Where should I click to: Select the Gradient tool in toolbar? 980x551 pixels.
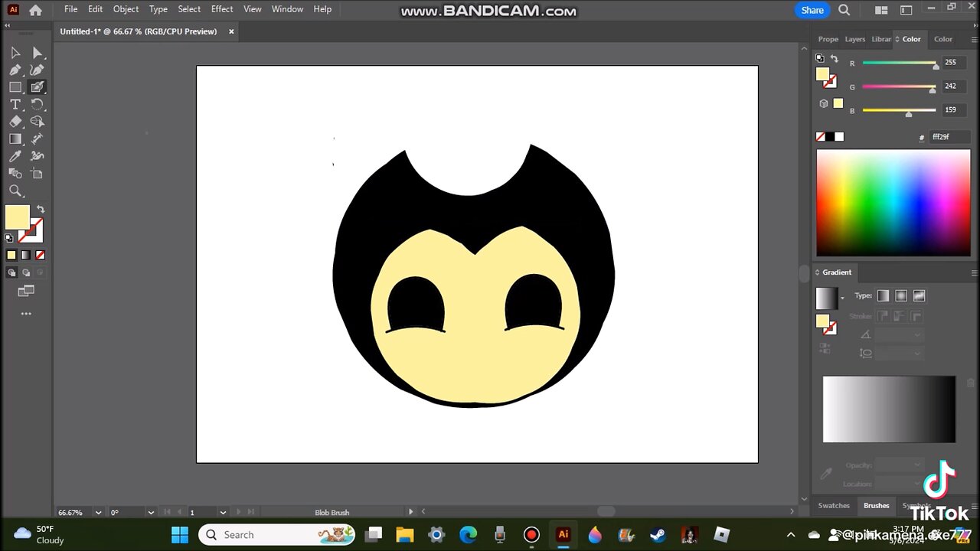15,139
